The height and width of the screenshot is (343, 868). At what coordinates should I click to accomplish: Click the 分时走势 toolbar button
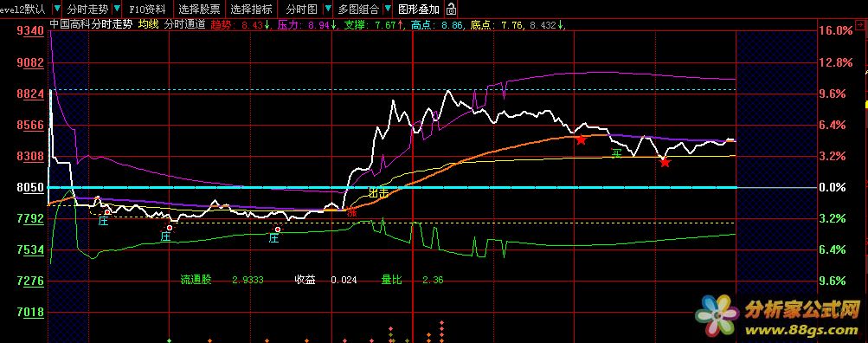point(87,9)
